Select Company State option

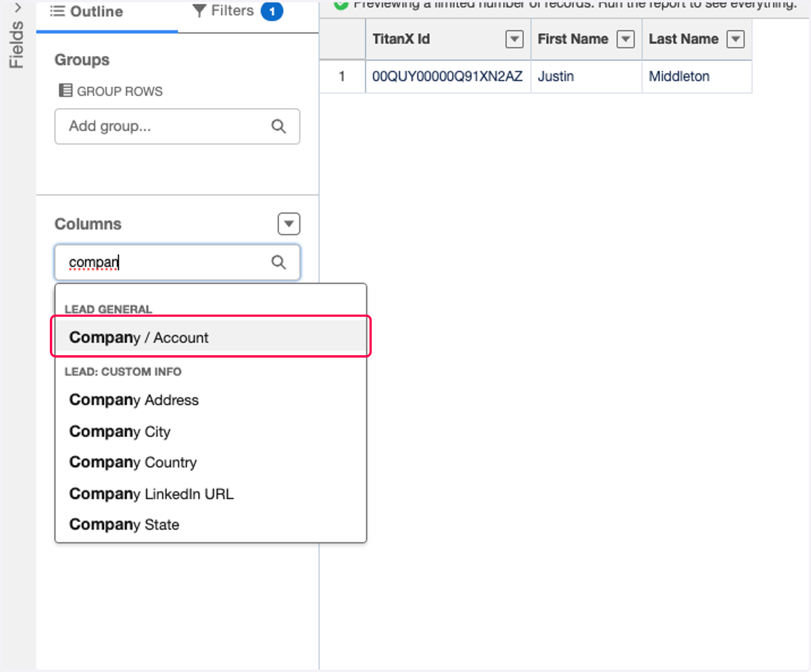point(211,525)
